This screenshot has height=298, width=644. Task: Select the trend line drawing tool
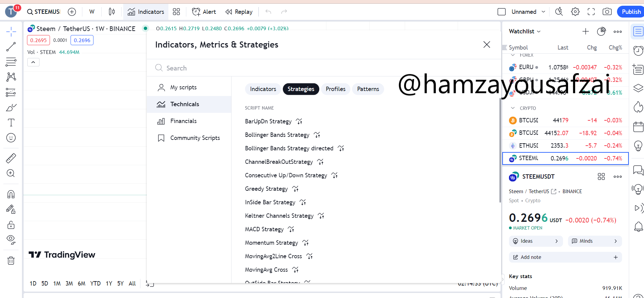[x=11, y=47]
